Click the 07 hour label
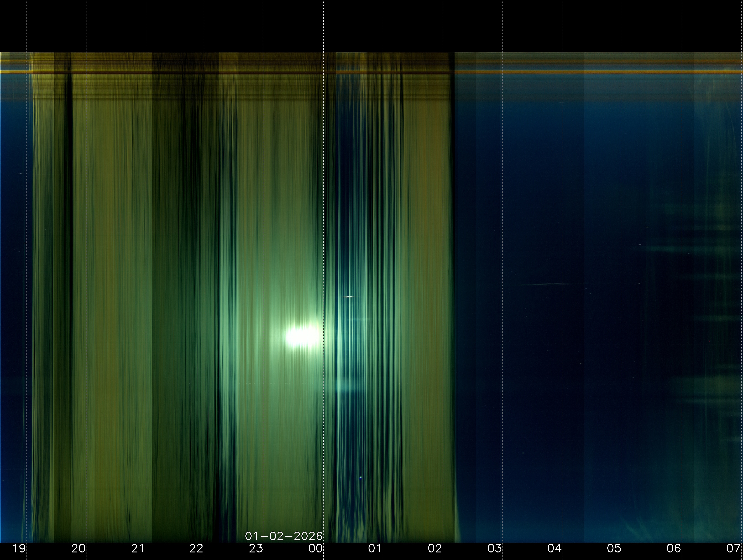This screenshot has height=560, width=743. 733,549
